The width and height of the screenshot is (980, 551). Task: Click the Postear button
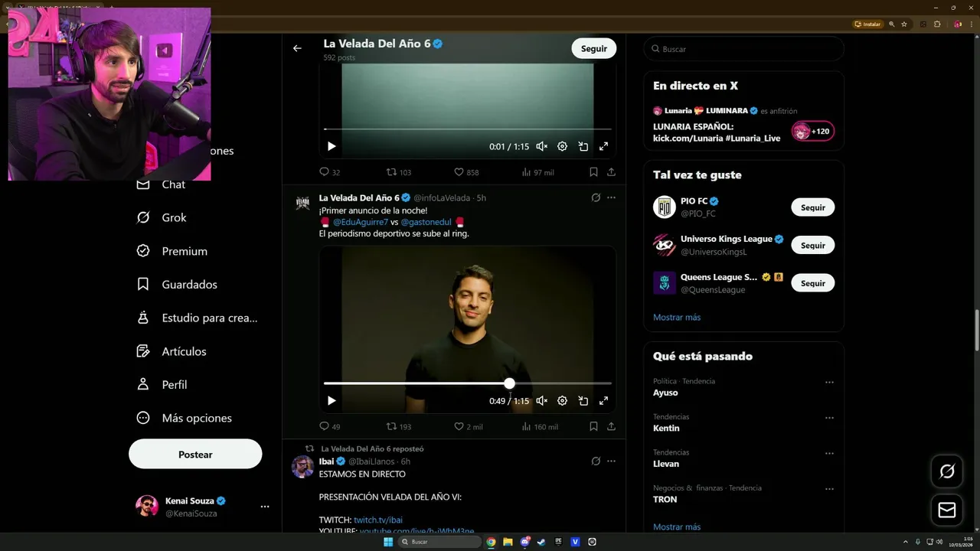195,454
